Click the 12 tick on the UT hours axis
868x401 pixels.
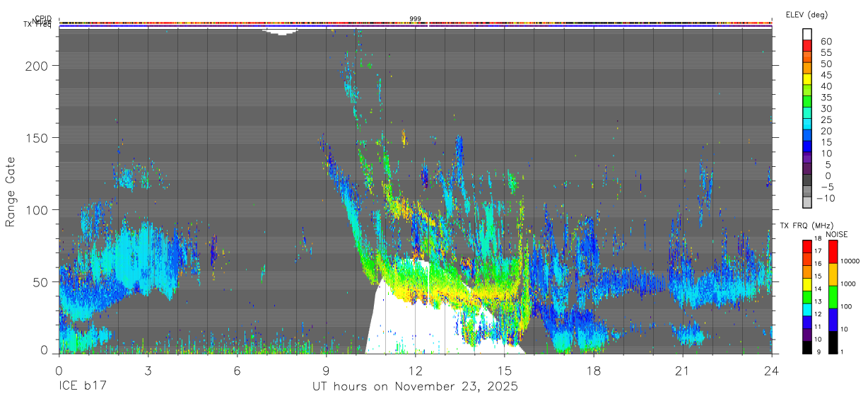[x=415, y=371]
